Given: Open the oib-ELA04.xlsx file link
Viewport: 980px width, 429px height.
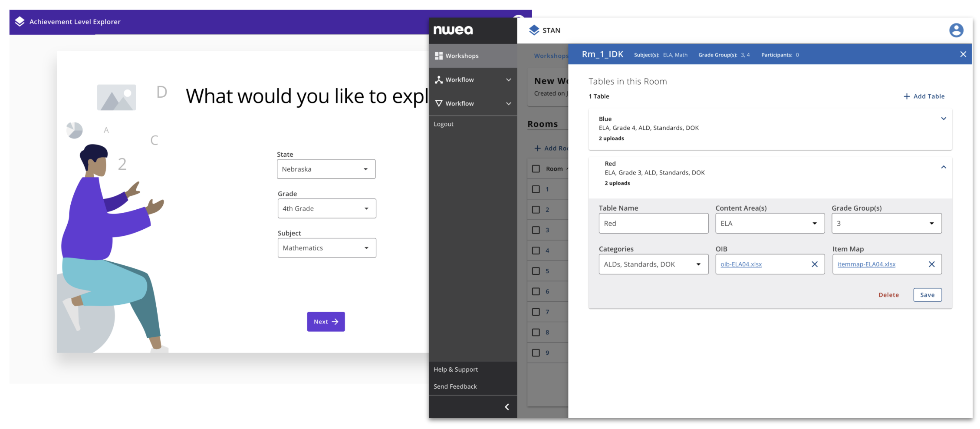Looking at the screenshot, I should point(741,264).
